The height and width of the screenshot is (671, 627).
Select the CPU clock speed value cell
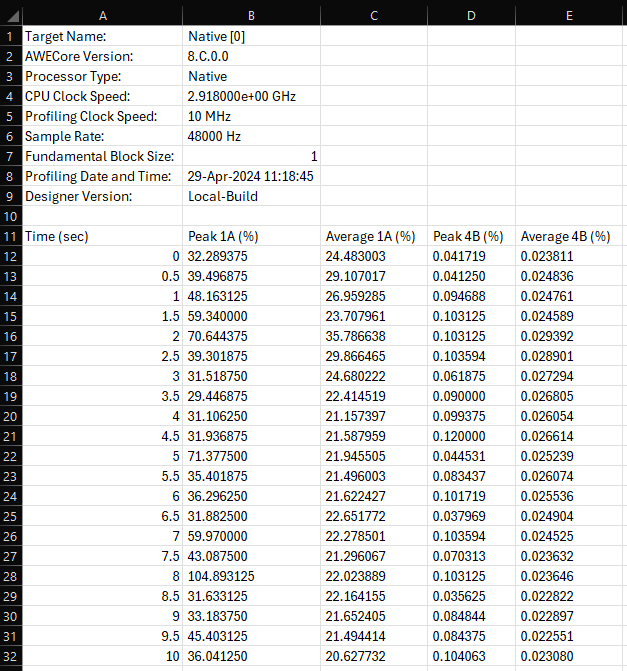(x=251, y=96)
